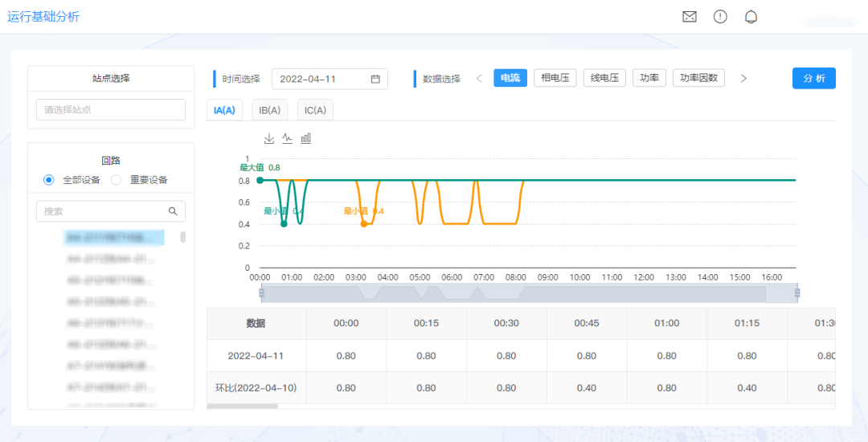Click the search magnifier icon in 回路 panel
The image size is (868, 442).
click(173, 211)
